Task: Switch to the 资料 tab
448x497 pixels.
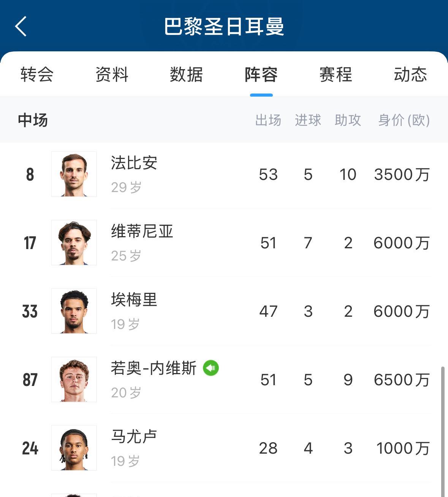Action: point(112,74)
